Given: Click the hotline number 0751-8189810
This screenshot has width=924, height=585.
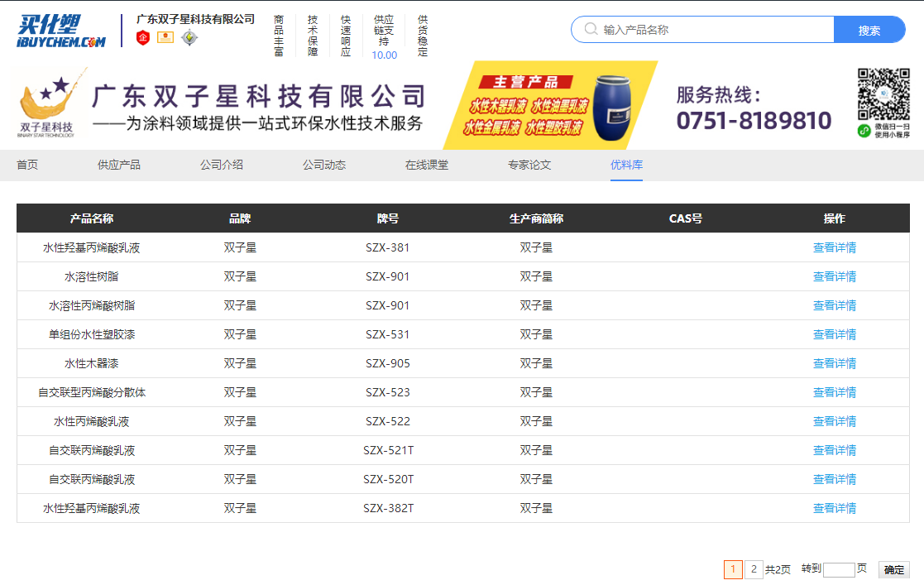Looking at the screenshot, I should (754, 121).
